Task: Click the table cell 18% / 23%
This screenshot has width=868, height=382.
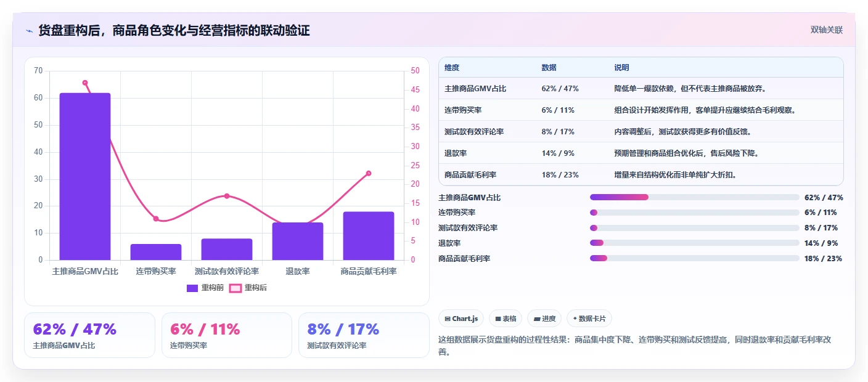Action: point(560,175)
